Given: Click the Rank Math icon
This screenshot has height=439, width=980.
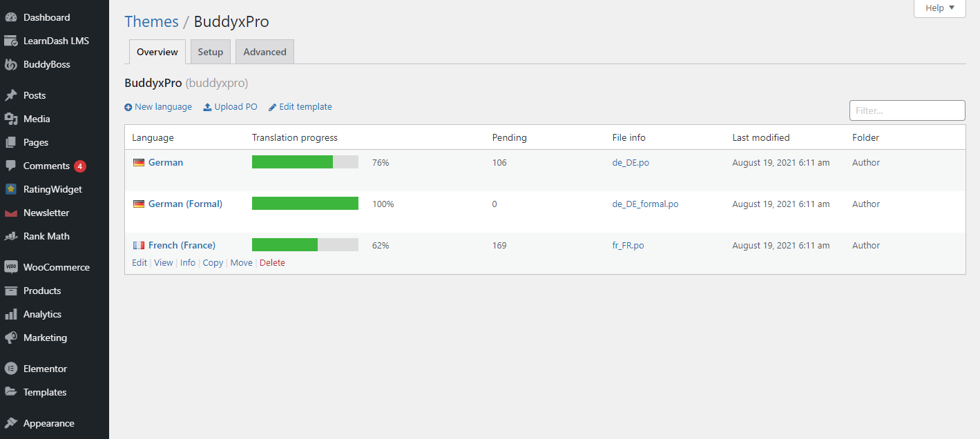Looking at the screenshot, I should coord(11,236).
